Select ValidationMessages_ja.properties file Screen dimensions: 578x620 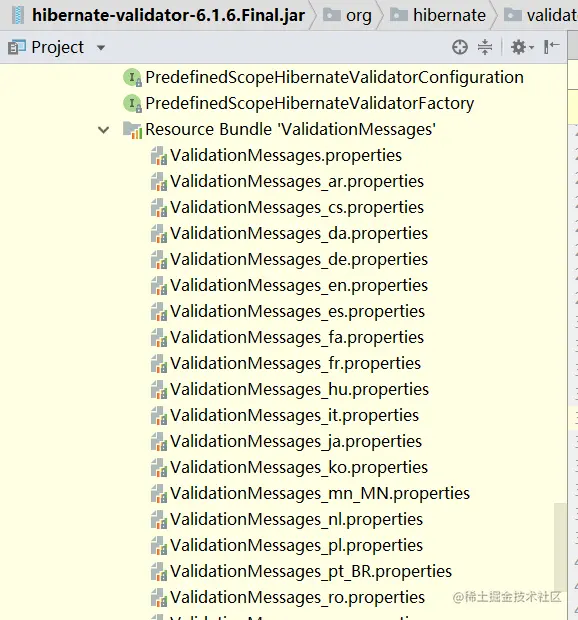[286, 441]
